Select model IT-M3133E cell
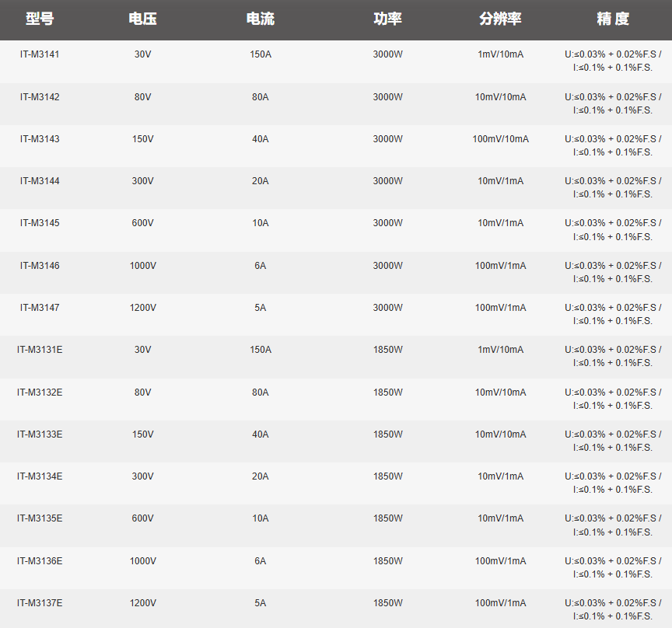The image size is (672, 628). pyautogui.click(x=40, y=434)
